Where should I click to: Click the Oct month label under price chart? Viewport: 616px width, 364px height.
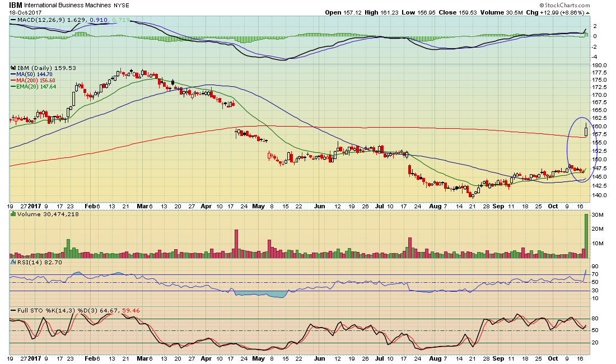[x=553, y=206]
